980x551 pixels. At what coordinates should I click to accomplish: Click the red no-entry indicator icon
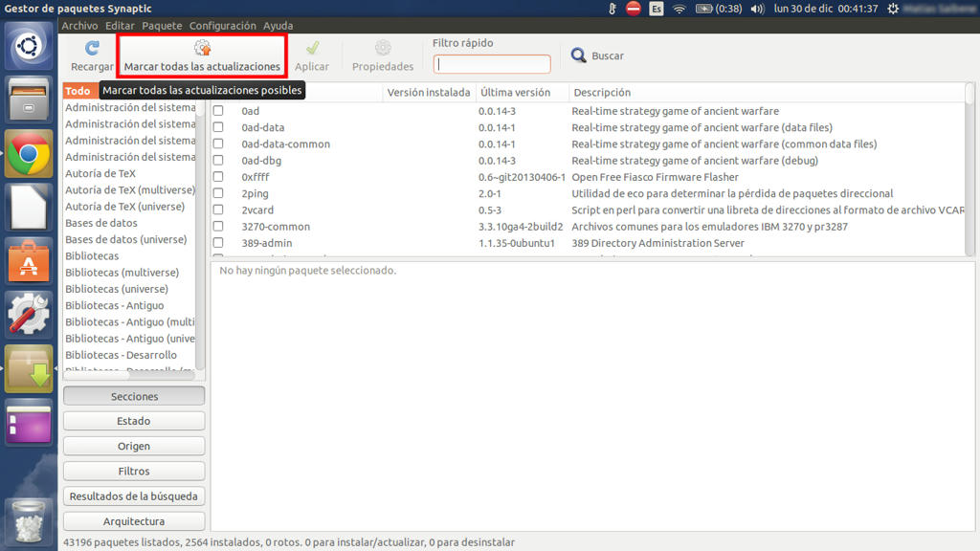634,9
